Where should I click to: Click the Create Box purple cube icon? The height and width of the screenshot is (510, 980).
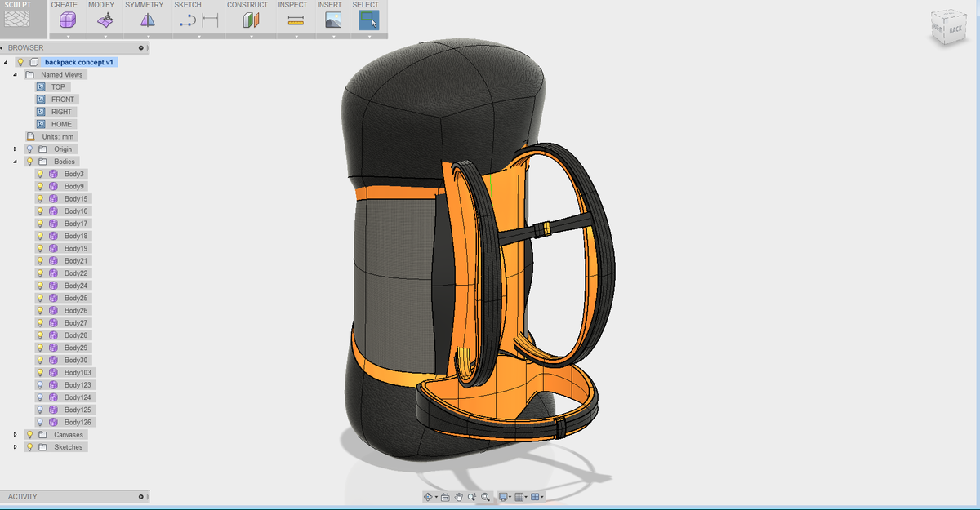click(68, 20)
